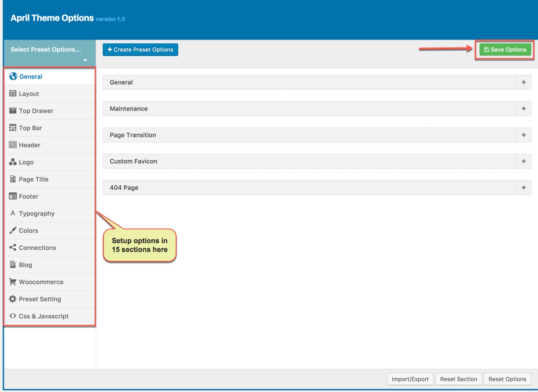Select the Footer label
The height and width of the screenshot is (392, 538).
[x=29, y=196]
